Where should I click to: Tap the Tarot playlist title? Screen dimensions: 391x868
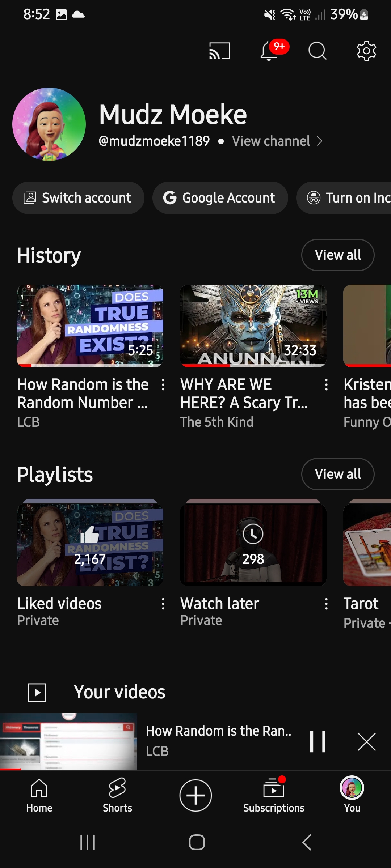[x=361, y=604]
